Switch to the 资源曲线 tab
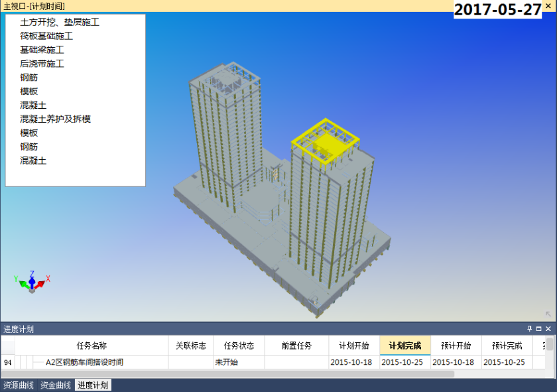 pyautogui.click(x=19, y=385)
